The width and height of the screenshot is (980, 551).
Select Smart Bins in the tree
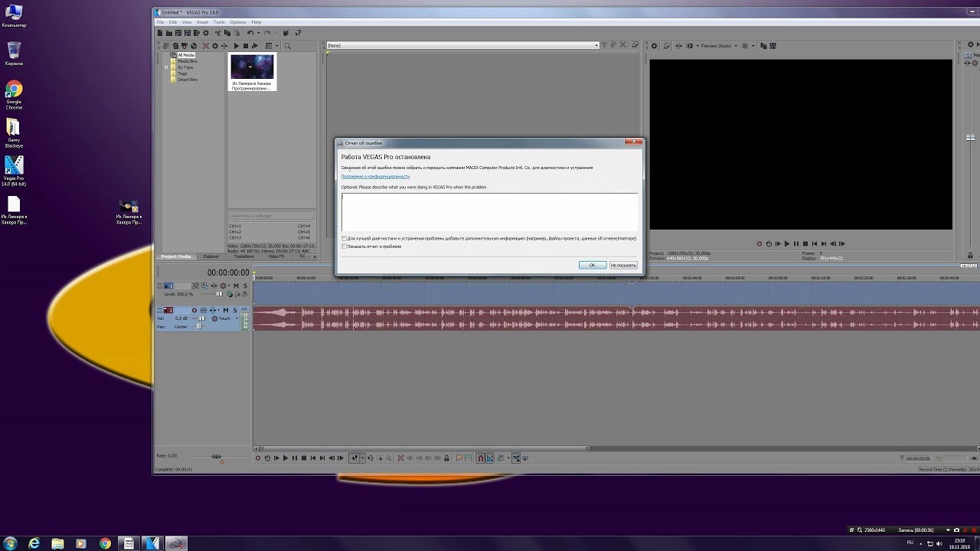pos(188,80)
